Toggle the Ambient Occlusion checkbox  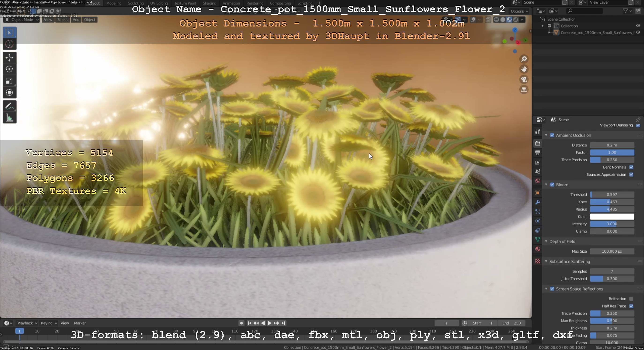coord(552,135)
